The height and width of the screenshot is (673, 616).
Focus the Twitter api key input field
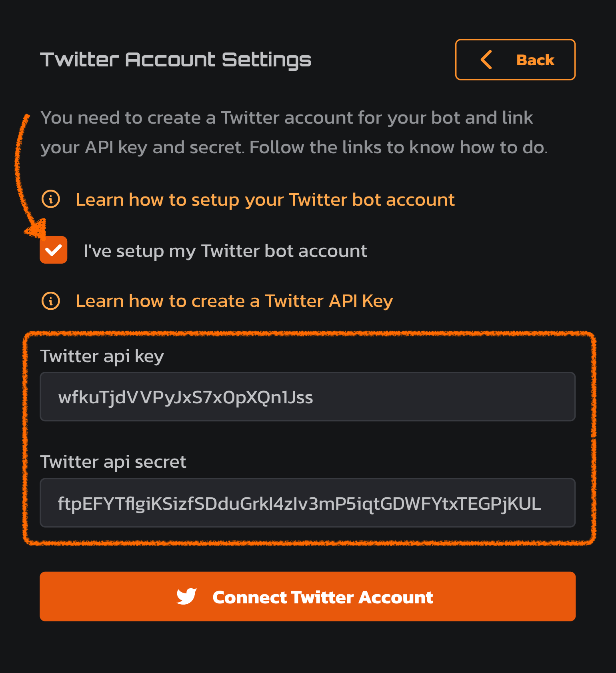pos(308,397)
